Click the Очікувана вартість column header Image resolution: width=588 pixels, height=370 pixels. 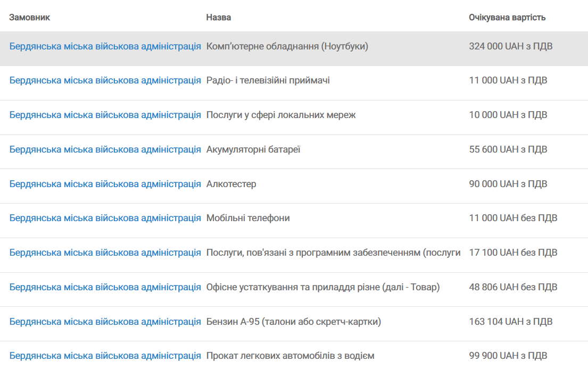tap(507, 18)
